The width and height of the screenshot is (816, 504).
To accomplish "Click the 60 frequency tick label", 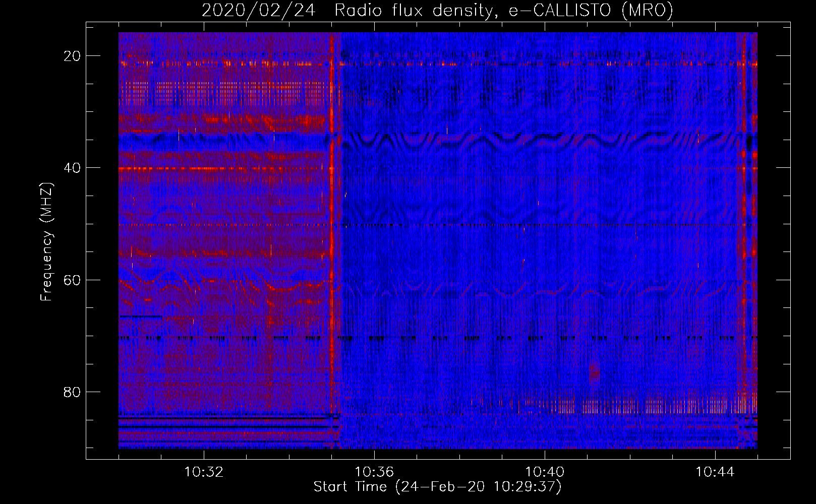I will click(x=72, y=280).
